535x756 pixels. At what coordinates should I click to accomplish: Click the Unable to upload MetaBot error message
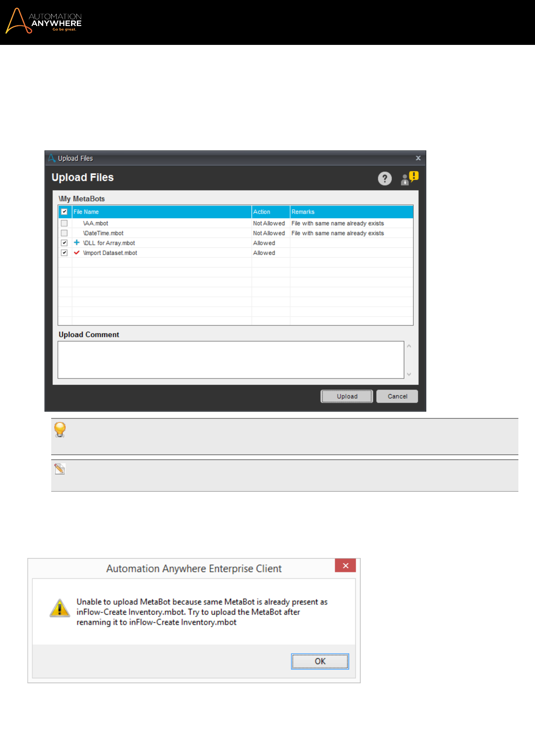(x=202, y=612)
